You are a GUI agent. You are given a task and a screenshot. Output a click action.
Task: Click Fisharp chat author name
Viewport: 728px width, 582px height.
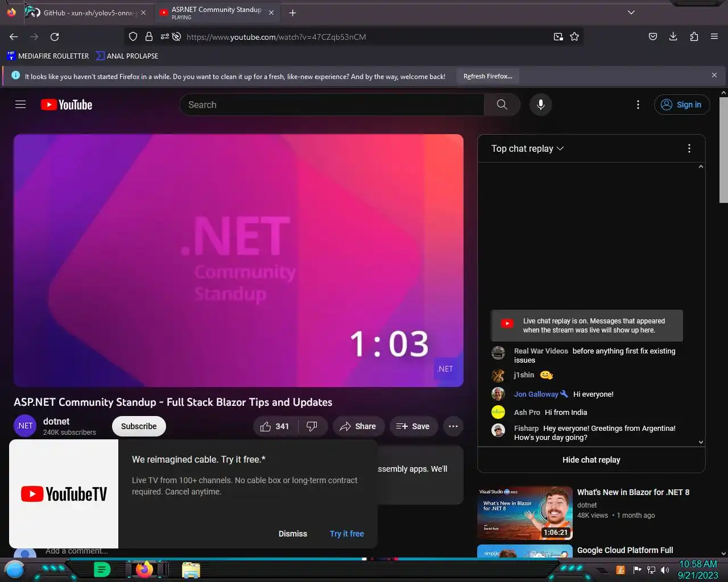pyautogui.click(x=526, y=428)
